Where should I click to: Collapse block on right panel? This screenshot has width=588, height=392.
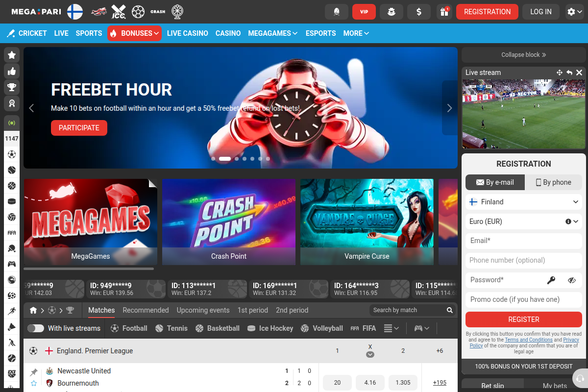[x=524, y=55]
